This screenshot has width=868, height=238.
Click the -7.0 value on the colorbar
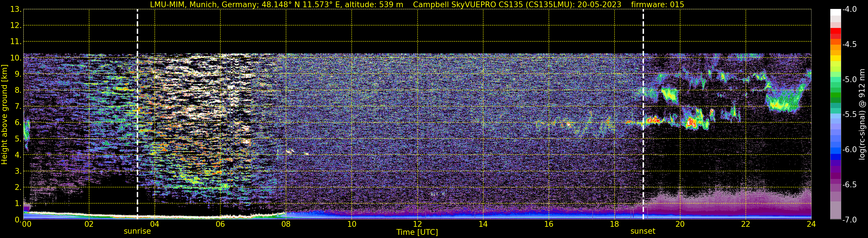(x=850, y=220)
